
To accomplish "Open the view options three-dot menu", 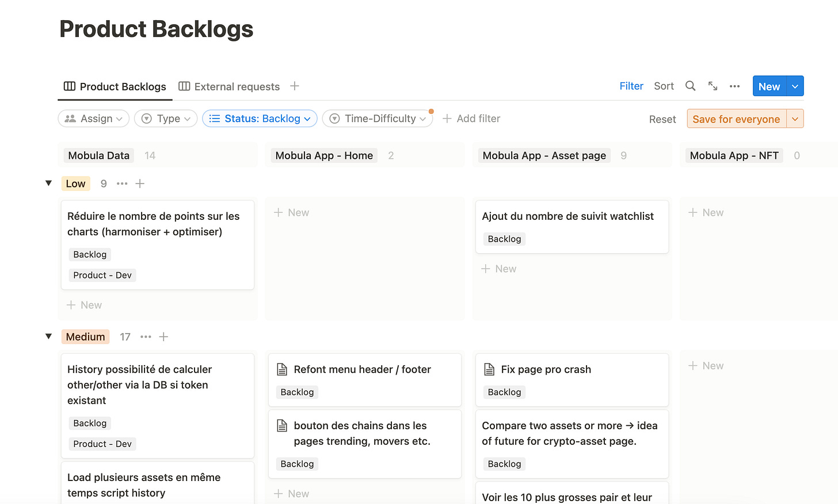I will click(734, 86).
